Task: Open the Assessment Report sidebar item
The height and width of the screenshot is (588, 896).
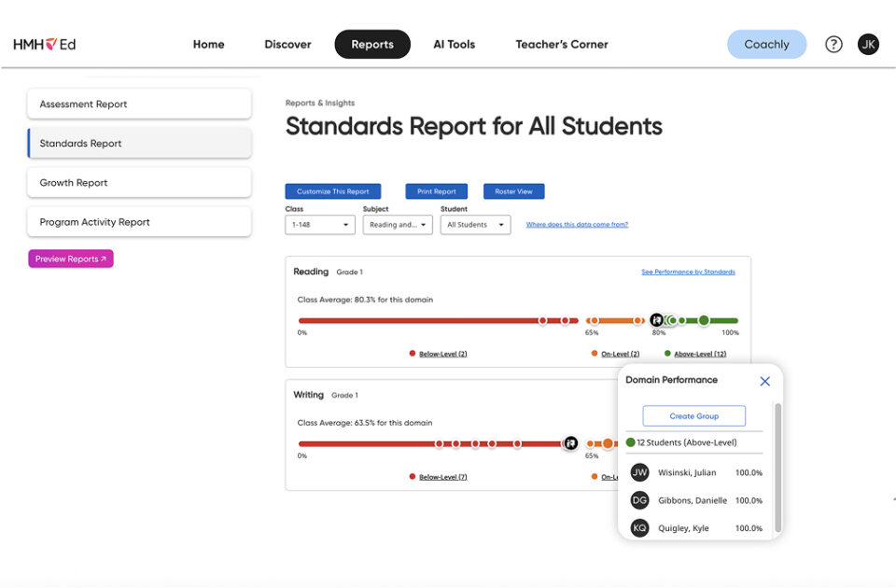Action: [139, 104]
